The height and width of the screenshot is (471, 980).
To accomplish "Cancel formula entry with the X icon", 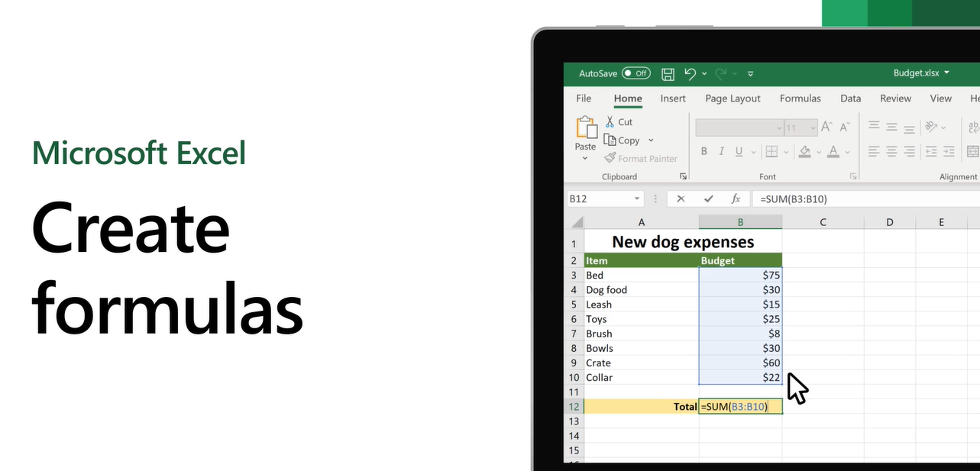I will coord(680,198).
